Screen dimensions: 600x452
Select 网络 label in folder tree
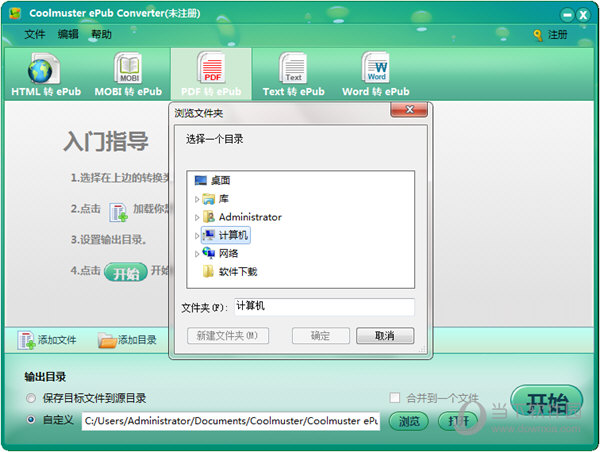tap(228, 253)
